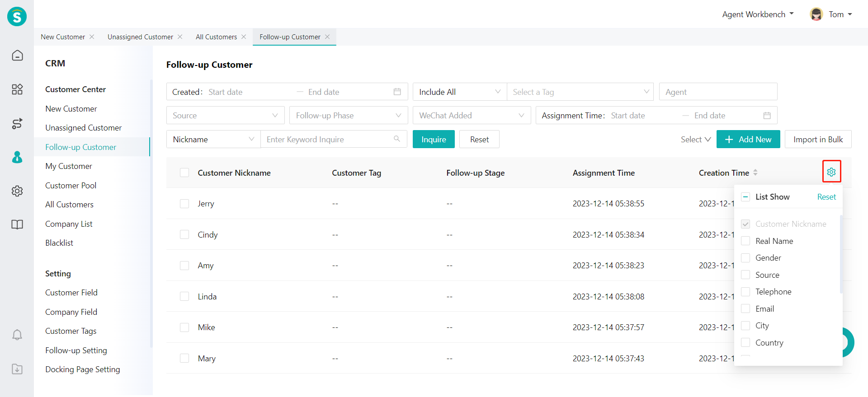Toggle the List Show all-columns checkbox
Viewport: 868px width, 397px height.
pos(745,197)
